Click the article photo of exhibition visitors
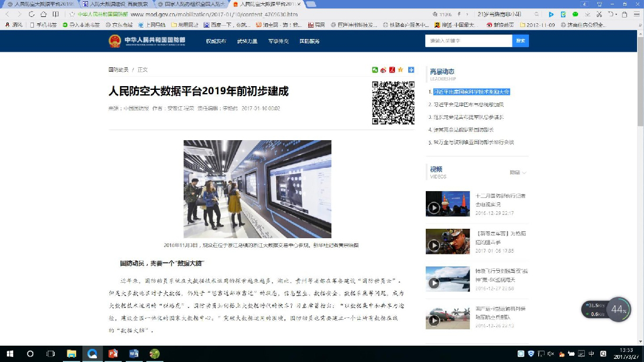Image resolution: width=644 pixels, height=362 pixels. 257,189
